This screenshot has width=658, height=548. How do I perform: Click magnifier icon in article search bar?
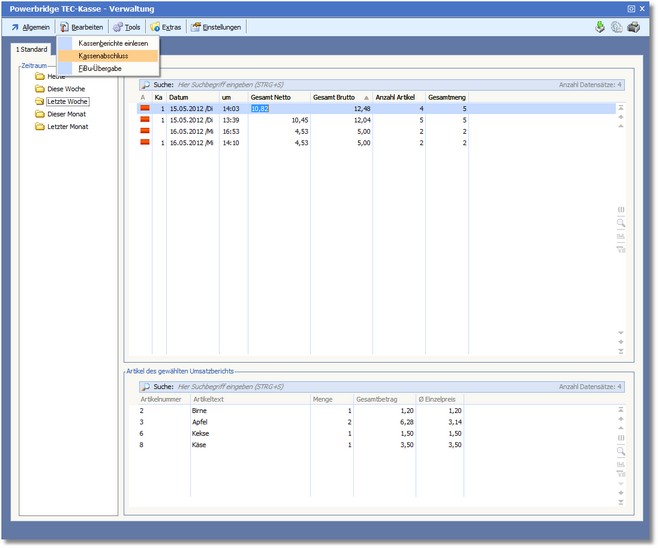pos(146,386)
